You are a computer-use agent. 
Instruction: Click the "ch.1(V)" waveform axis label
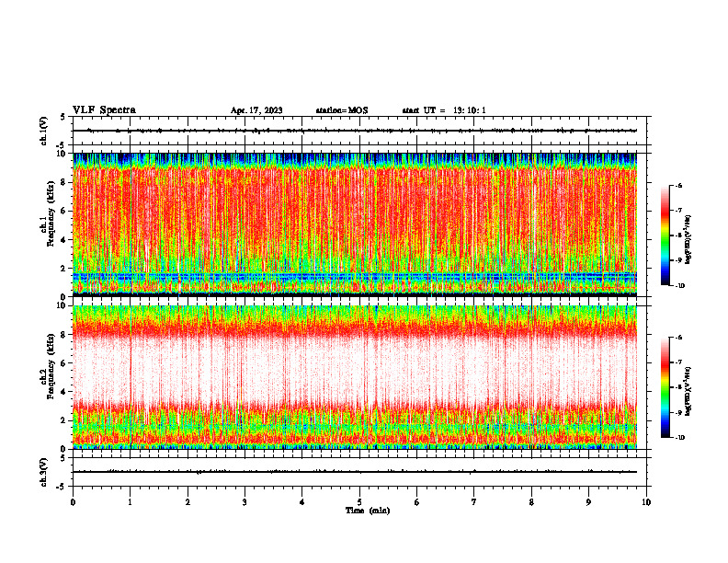(x=44, y=131)
